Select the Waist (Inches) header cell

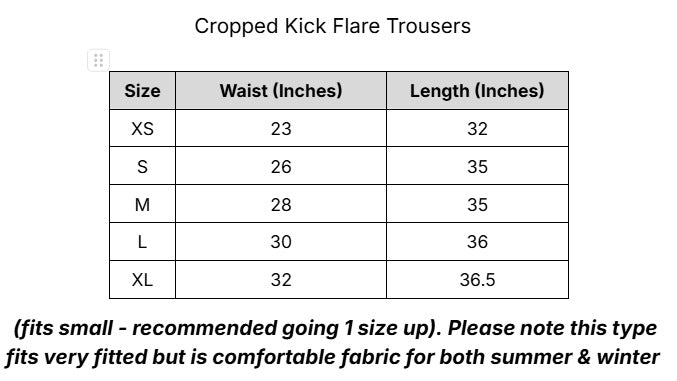point(281,90)
